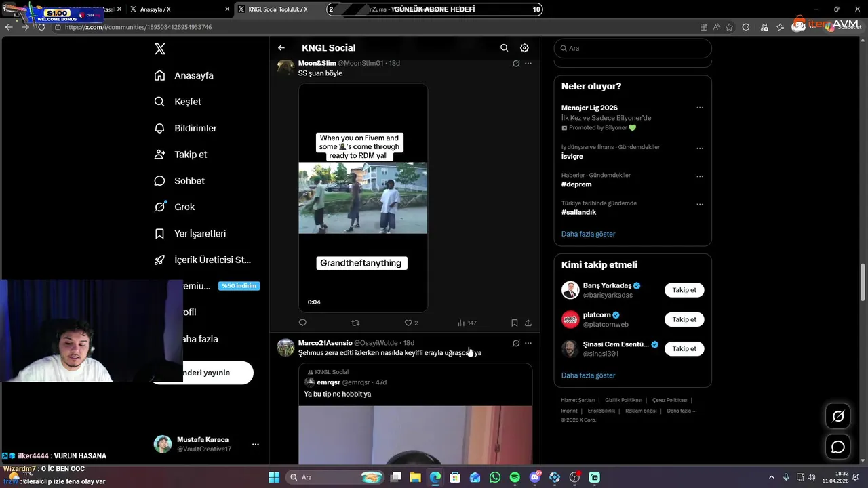The image size is (868, 488).
Task: Click the X search field 'Ara'
Action: click(x=633, y=48)
